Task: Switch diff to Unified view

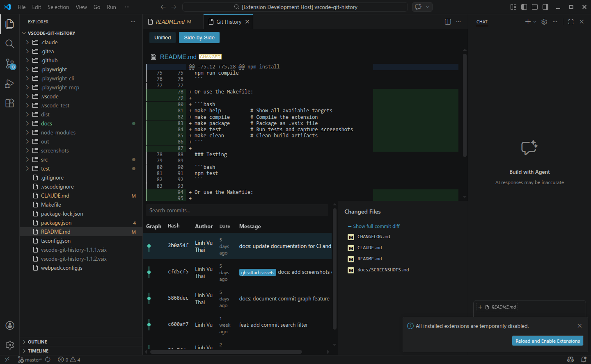Action: click(163, 37)
